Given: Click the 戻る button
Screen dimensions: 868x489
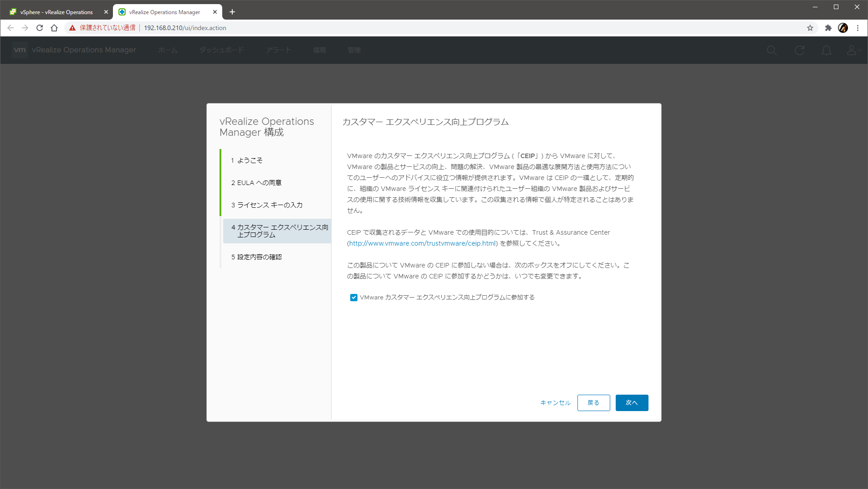Looking at the screenshot, I should pos(593,403).
